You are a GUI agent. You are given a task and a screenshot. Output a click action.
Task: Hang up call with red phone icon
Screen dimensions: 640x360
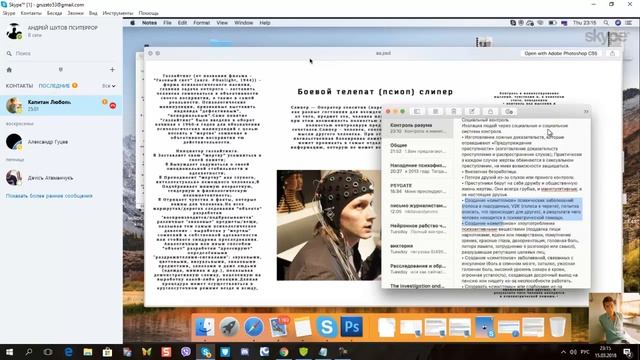[113, 106]
